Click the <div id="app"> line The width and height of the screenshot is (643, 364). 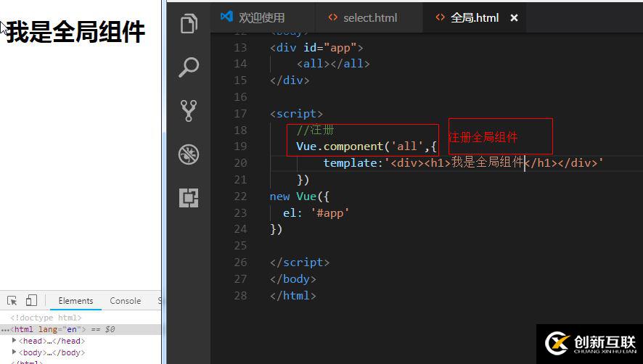(316, 48)
